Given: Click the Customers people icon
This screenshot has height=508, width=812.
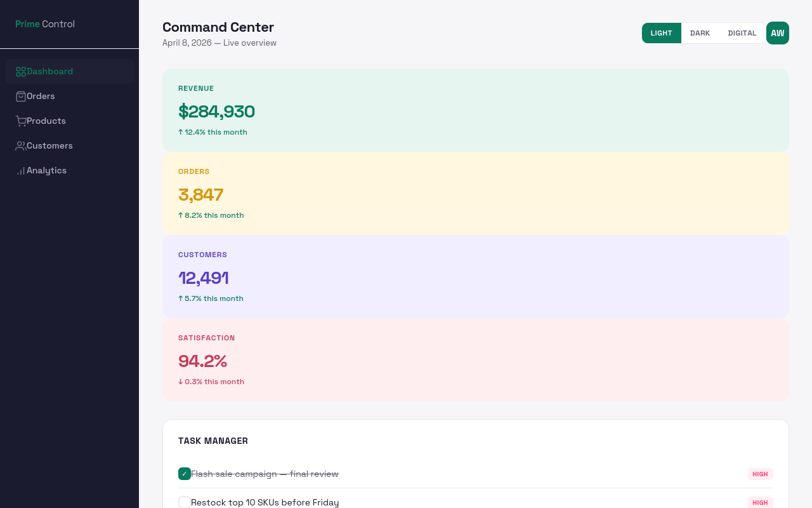Looking at the screenshot, I should tap(21, 146).
